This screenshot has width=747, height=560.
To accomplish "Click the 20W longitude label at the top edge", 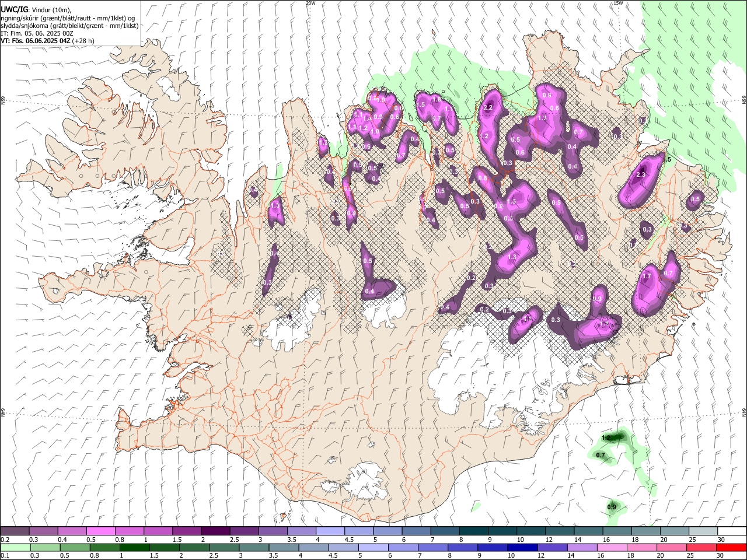I will coord(310,3).
